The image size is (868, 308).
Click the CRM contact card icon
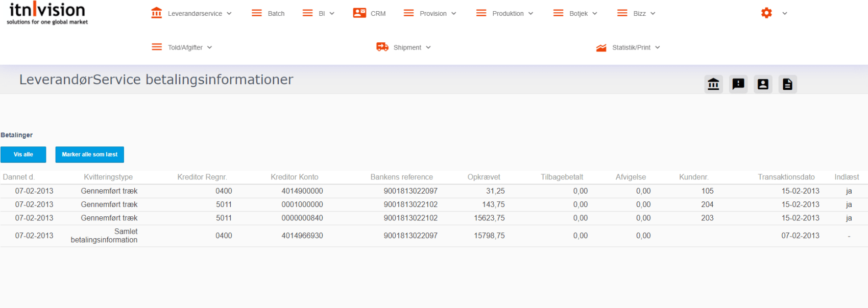359,13
